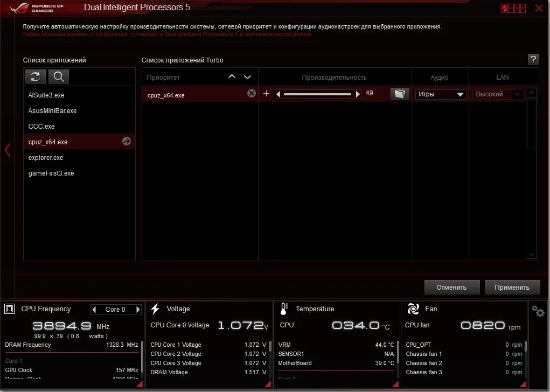This screenshot has height=392, width=550.
Task: Click the CPU Core 2 Voltage row
Action: coord(208,354)
